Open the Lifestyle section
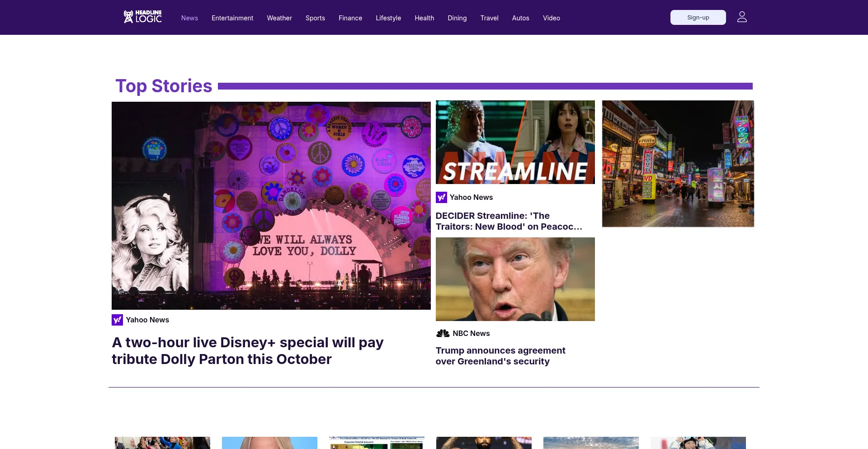The height and width of the screenshot is (449, 868). pyautogui.click(x=388, y=18)
